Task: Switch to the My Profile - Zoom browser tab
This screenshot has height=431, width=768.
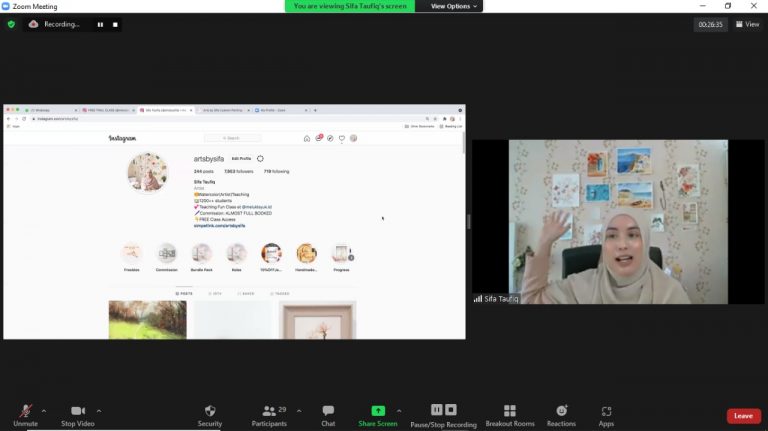Action: [x=281, y=110]
